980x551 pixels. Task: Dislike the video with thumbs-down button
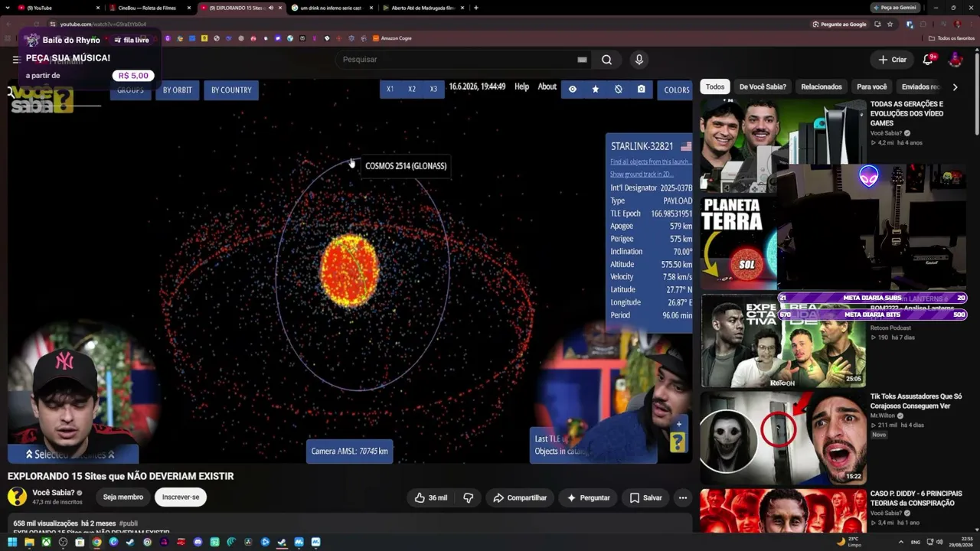click(469, 497)
